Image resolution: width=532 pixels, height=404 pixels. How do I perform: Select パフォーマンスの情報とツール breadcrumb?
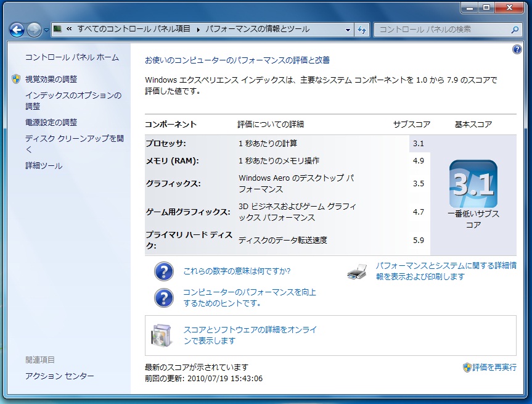pyautogui.click(x=258, y=29)
